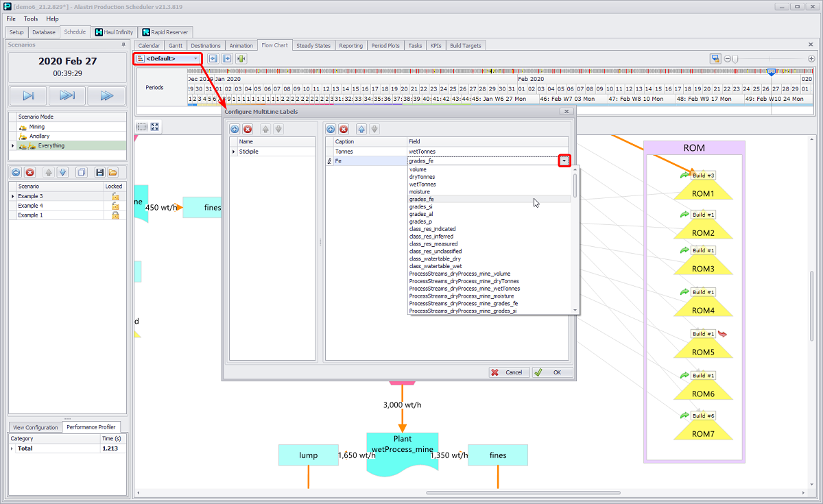Cancel the Configure MultiLine Labels dialog

click(x=508, y=372)
